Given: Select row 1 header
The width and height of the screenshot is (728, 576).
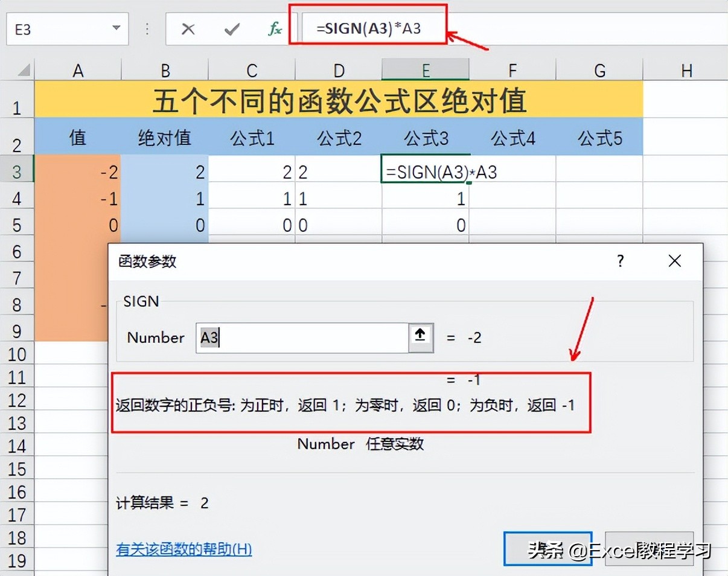Looking at the screenshot, I should [x=17, y=100].
